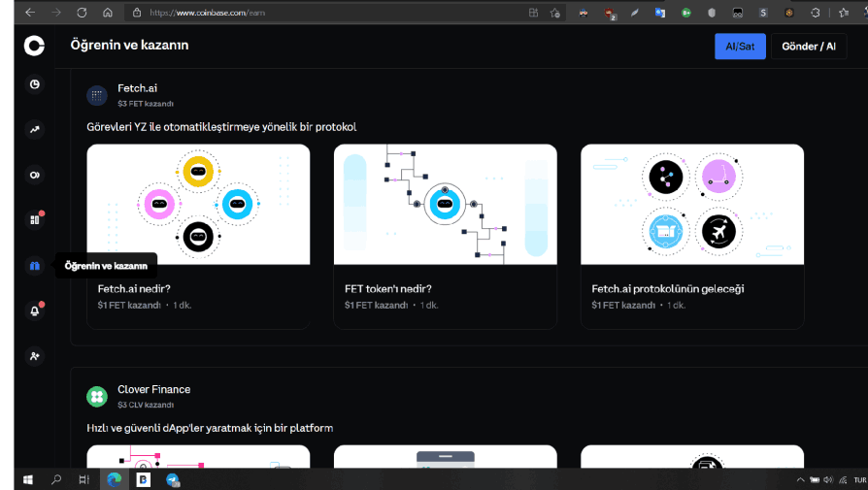This screenshot has height=490, width=868.
Task: Open the invite friends sidebar icon
Action: click(x=34, y=356)
